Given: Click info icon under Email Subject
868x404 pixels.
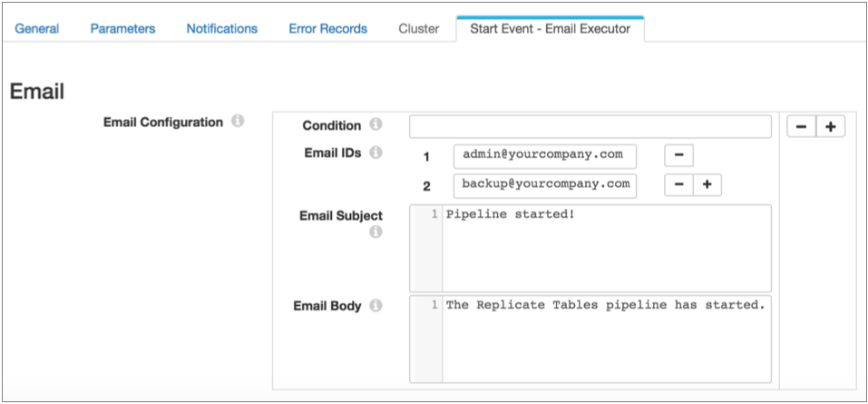Looking at the screenshot, I should (375, 232).
